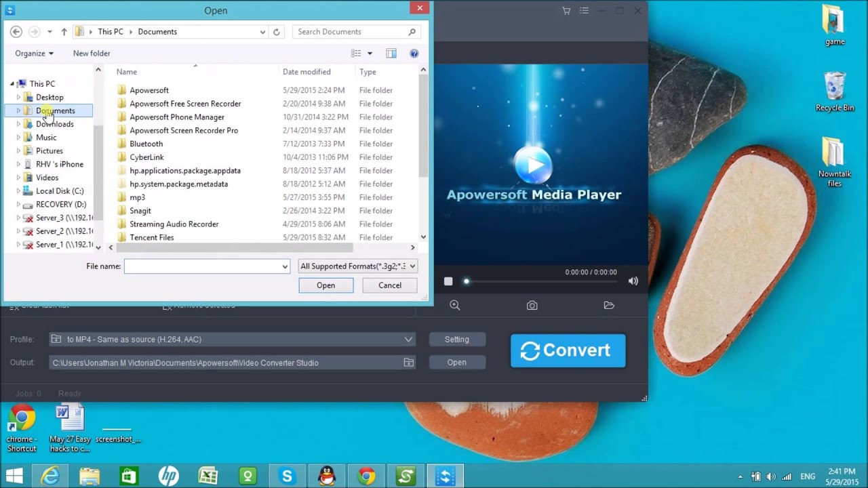Click the zoom magnifier under preview
This screenshot has width=868, height=488.
click(455, 306)
